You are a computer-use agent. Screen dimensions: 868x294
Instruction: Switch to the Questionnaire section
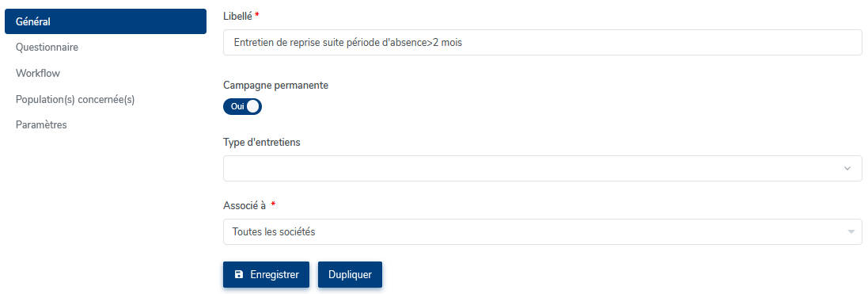(47, 48)
